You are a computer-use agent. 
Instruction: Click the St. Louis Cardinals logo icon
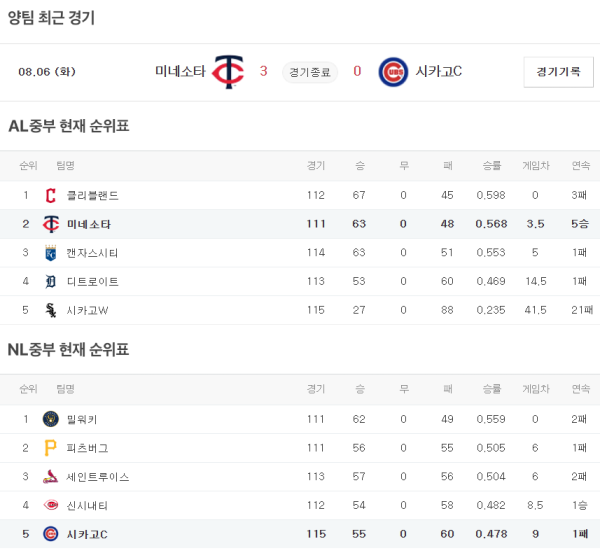pyautogui.click(x=51, y=478)
